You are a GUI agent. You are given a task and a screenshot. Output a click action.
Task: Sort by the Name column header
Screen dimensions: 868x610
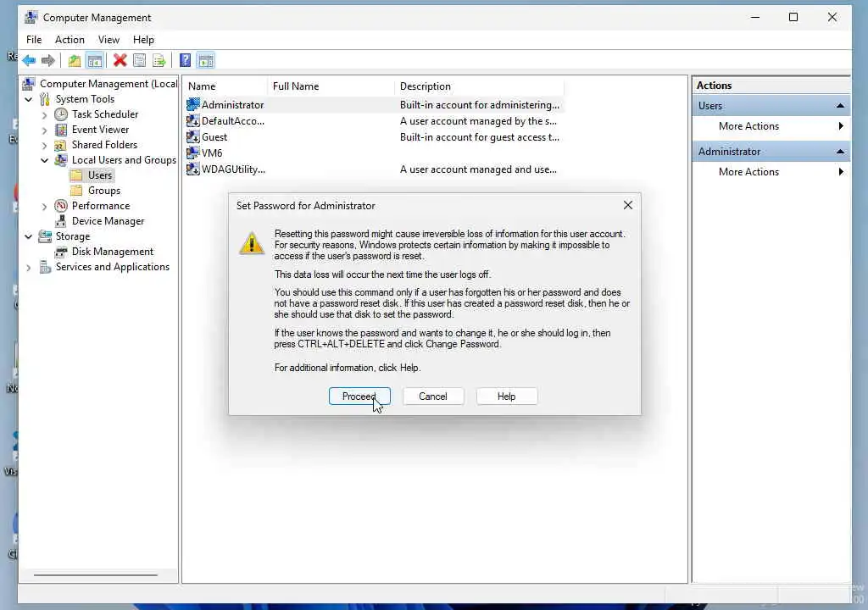pos(225,86)
